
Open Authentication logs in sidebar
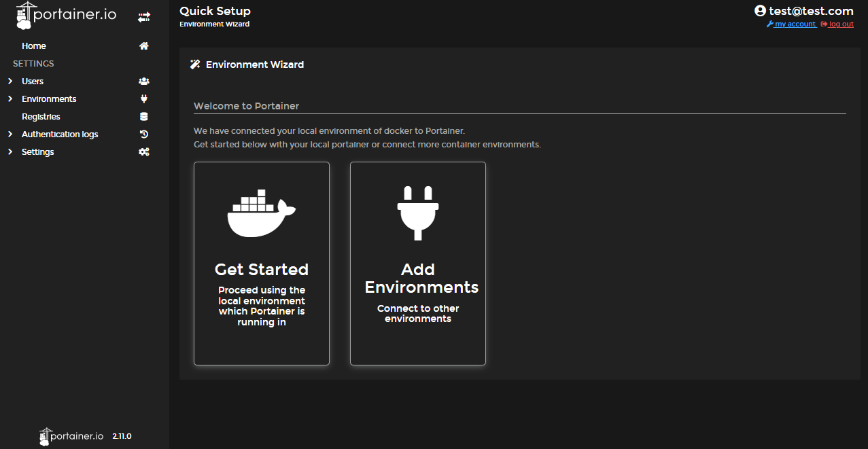(x=60, y=134)
